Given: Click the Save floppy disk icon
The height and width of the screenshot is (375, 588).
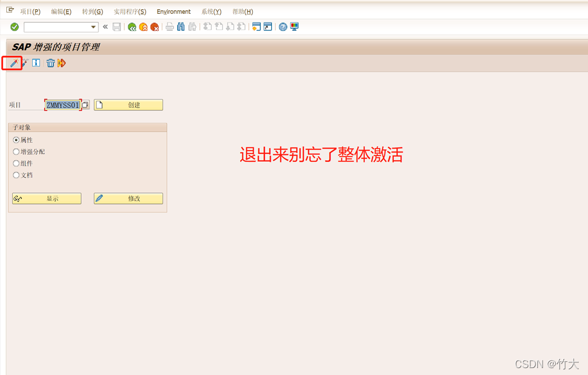Looking at the screenshot, I should pos(117,27).
